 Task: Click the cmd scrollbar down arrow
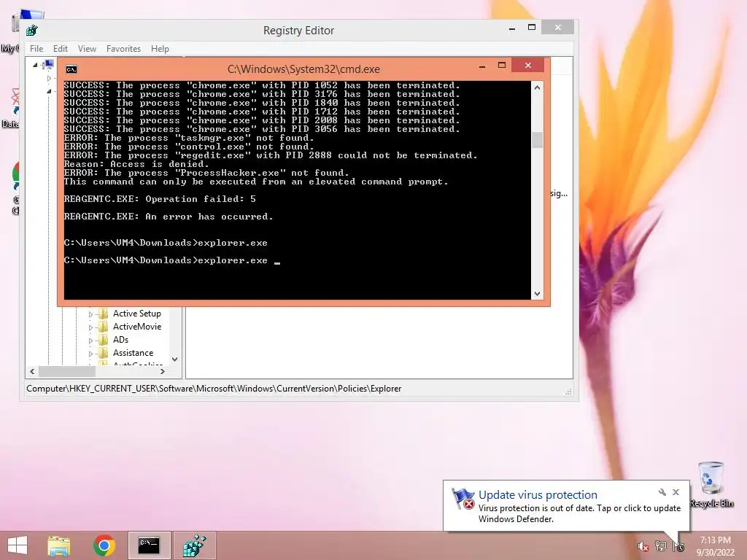(x=538, y=294)
